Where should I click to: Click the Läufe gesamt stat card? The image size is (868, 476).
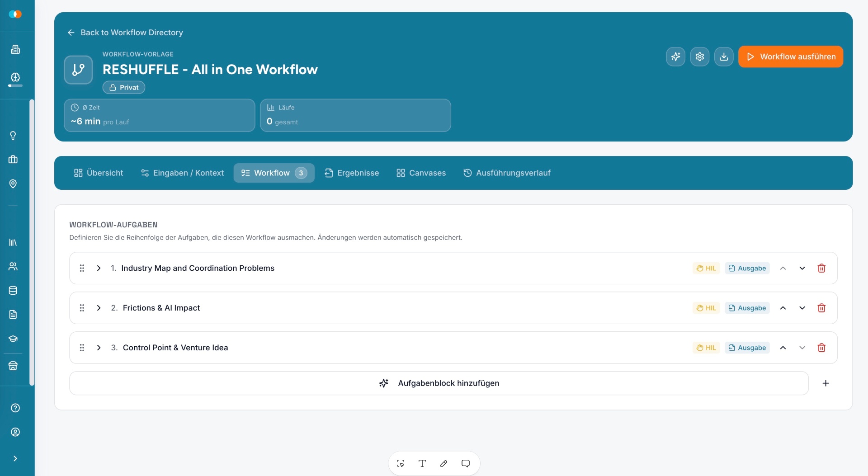point(355,115)
